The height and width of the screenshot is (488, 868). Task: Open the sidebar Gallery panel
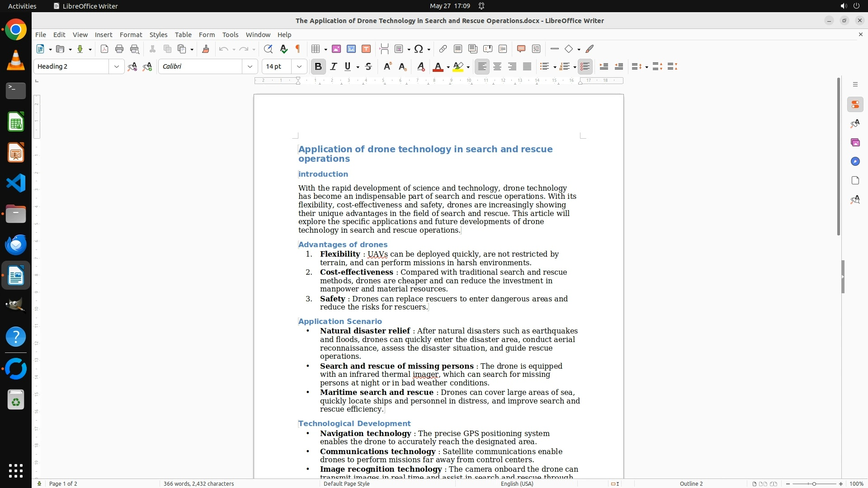(x=855, y=142)
